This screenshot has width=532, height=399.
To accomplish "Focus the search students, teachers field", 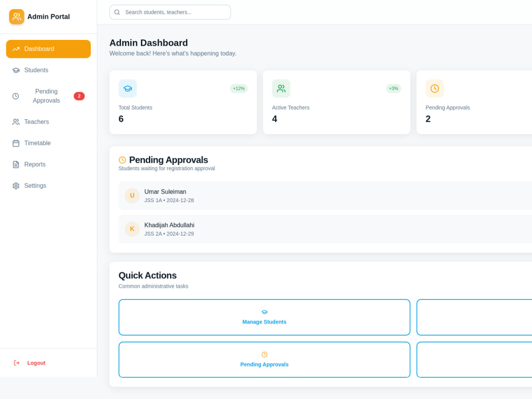I will tap(170, 12).
